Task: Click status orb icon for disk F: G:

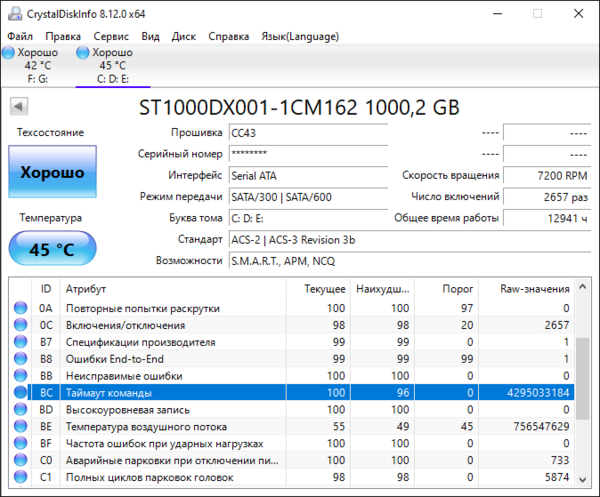Action: pos(8,52)
